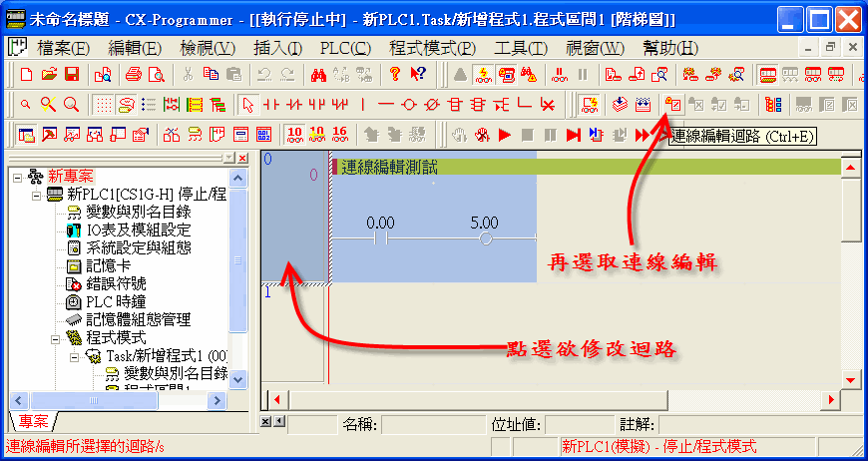868x461 pixels.
Task: Open a project file from toolbar
Action: click(49, 74)
